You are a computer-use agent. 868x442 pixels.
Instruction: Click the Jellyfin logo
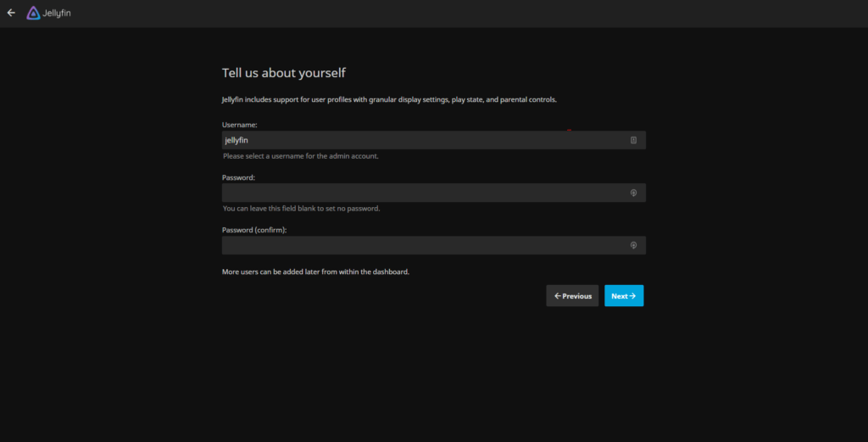coord(48,13)
